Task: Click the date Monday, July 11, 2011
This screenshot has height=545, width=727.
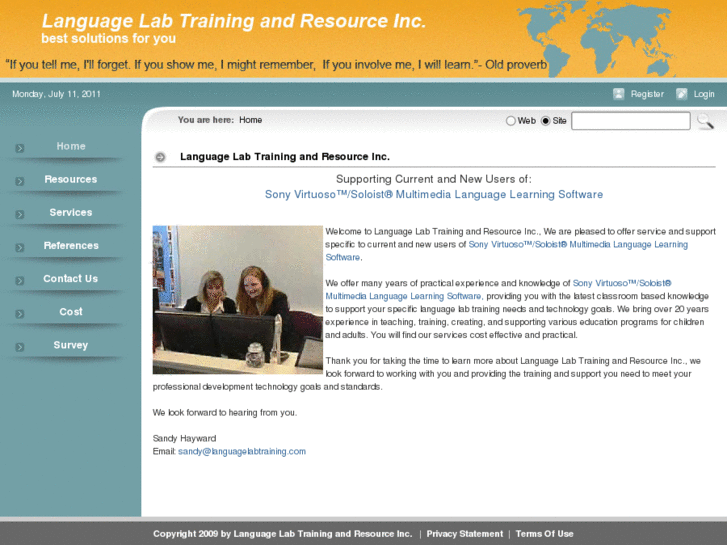Action: point(56,94)
